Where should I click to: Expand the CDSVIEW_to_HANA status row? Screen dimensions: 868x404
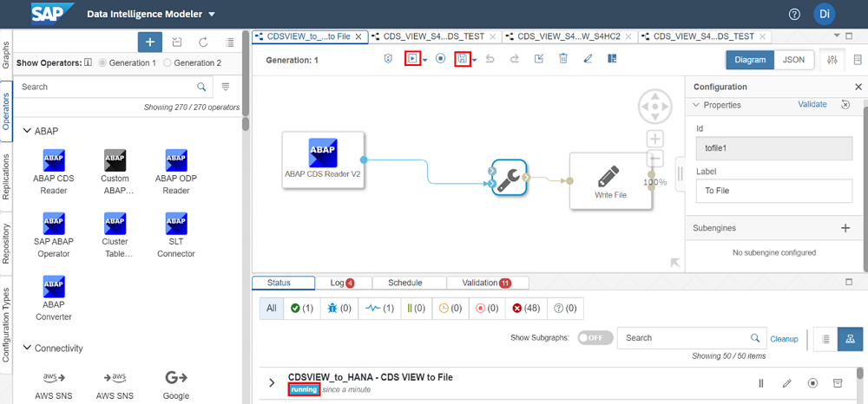tap(272, 383)
